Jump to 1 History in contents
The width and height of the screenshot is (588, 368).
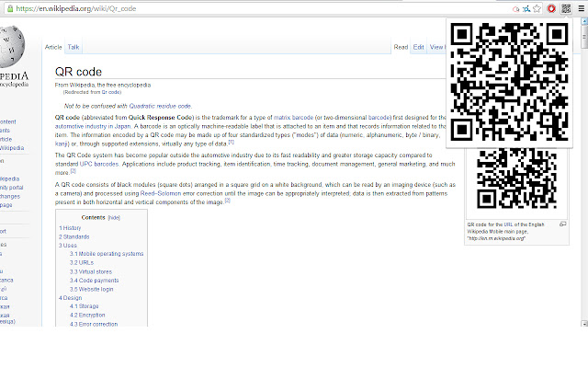point(70,228)
